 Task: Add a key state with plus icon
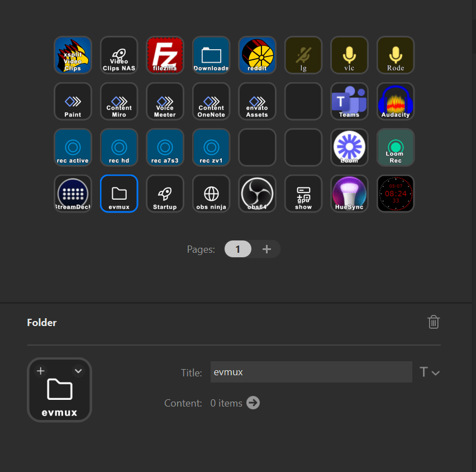(41, 371)
